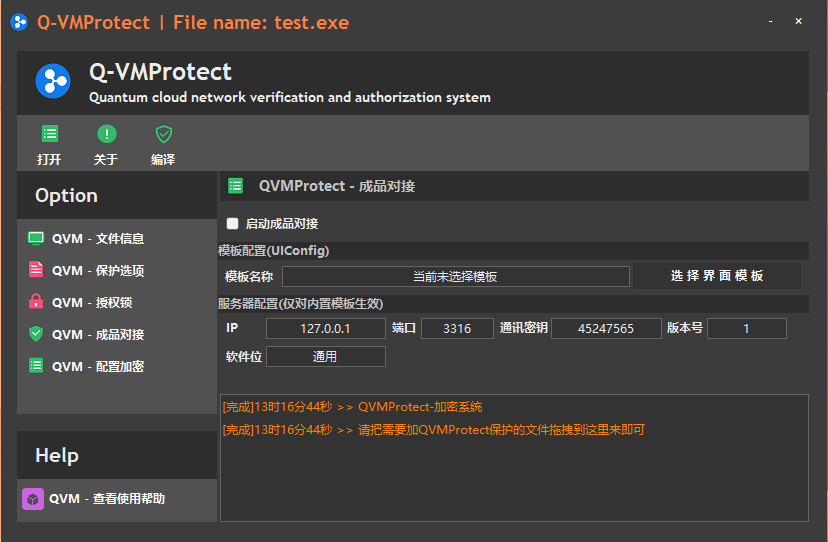Screen dimensions: 828x542
Task: Click the 版本号 version number field
Action: [x=746, y=329]
